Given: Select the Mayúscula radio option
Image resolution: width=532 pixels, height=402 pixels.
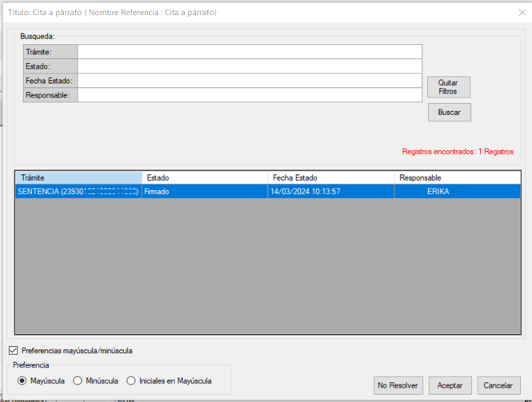Looking at the screenshot, I should coord(22,381).
